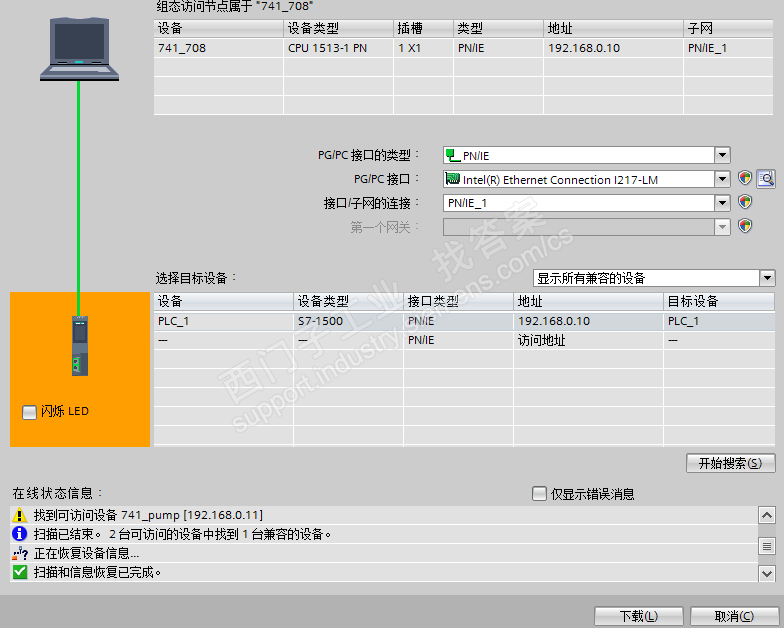Viewport: 784px width, 628px height.
Task: Click the 1 X1 slot cell
Action: (424, 48)
